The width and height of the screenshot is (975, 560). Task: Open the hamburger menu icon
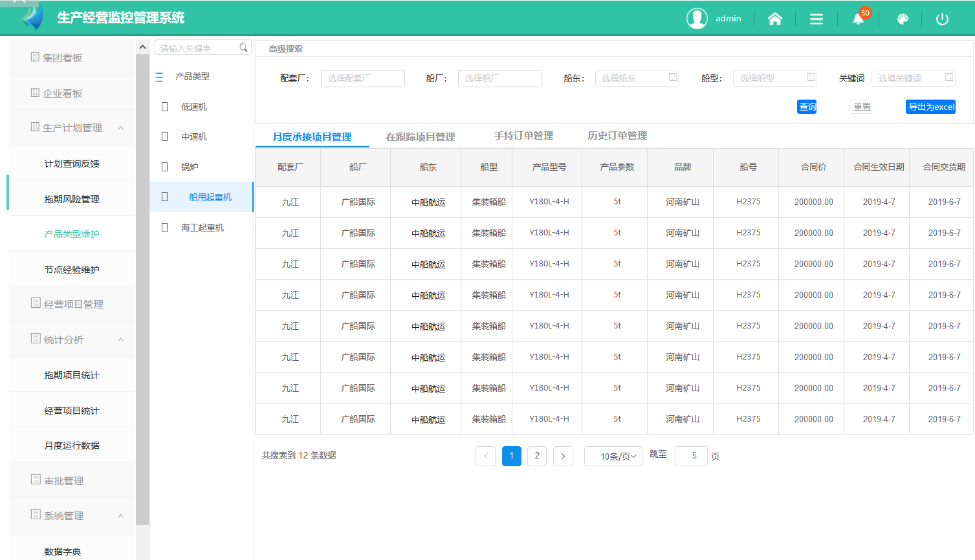pyautogui.click(x=816, y=19)
